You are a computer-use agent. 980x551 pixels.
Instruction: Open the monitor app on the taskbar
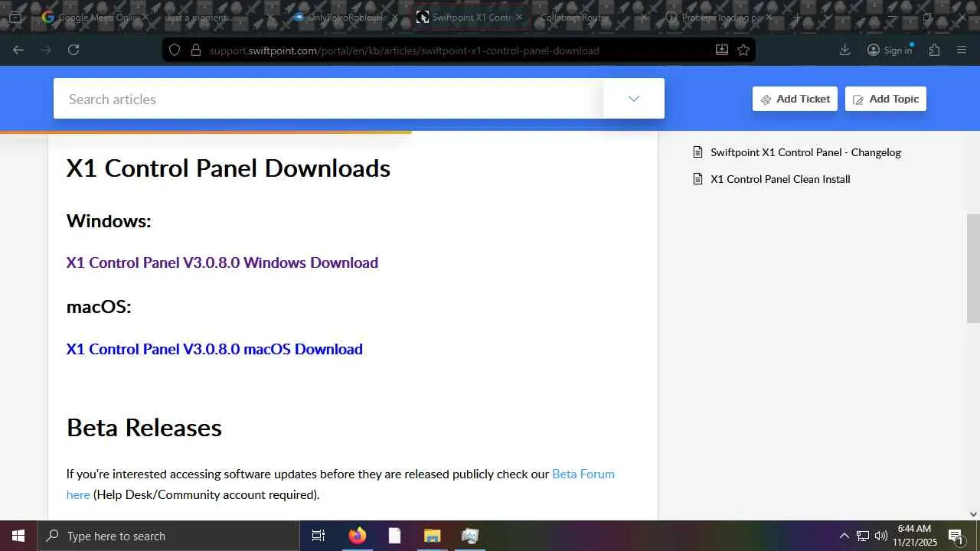click(469, 536)
